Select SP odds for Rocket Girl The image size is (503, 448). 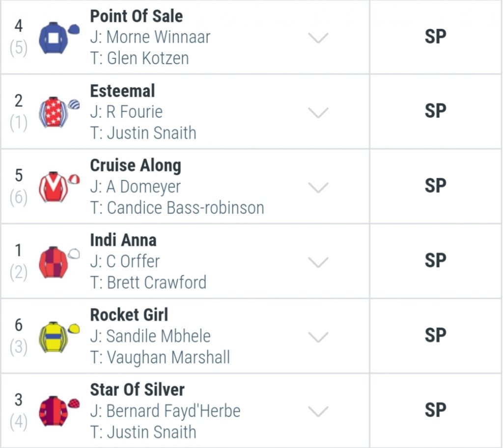pos(435,336)
